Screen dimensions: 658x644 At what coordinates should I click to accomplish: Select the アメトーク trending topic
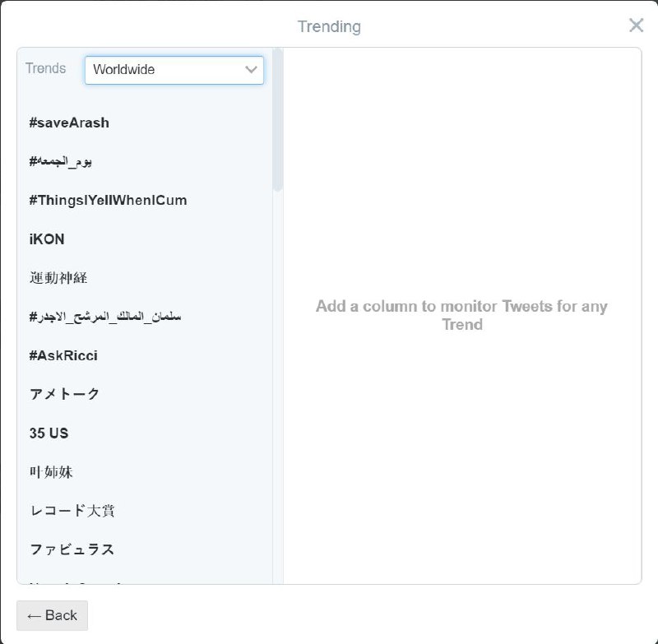[63, 394]
